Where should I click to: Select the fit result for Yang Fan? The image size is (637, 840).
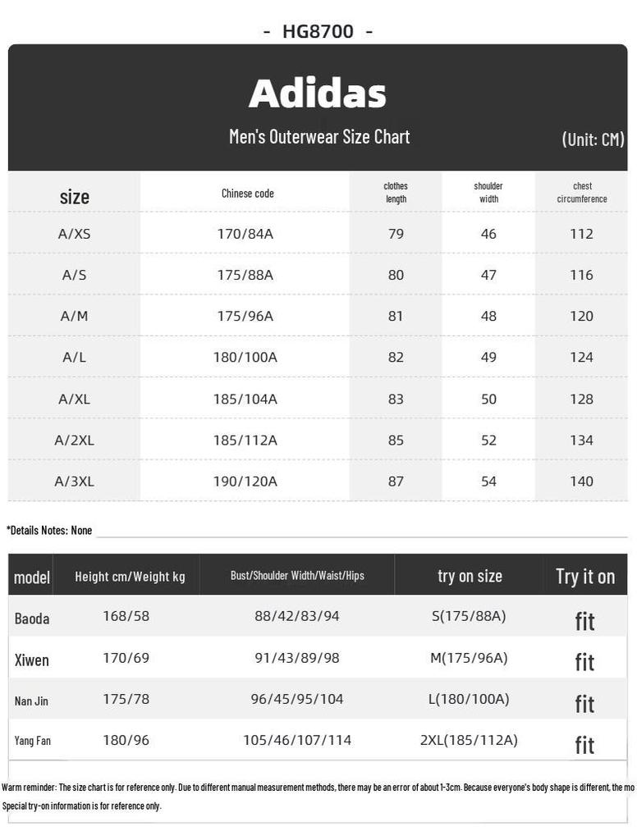585,745
